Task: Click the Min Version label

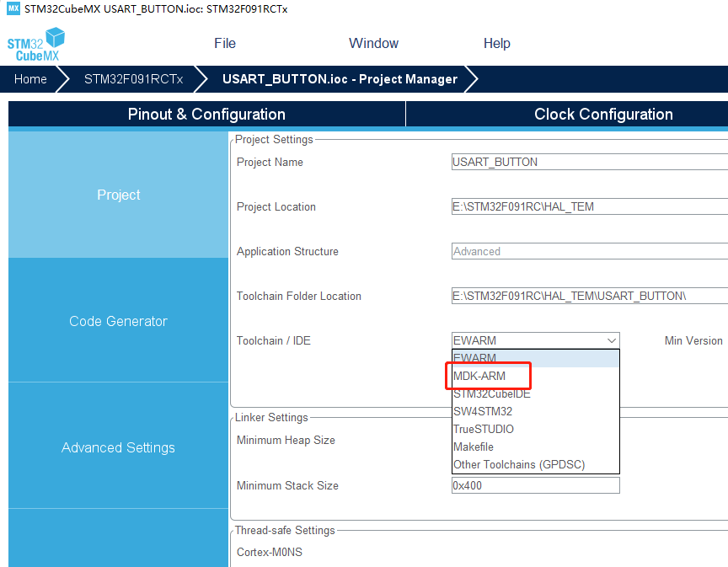Action: click(693, 340)
